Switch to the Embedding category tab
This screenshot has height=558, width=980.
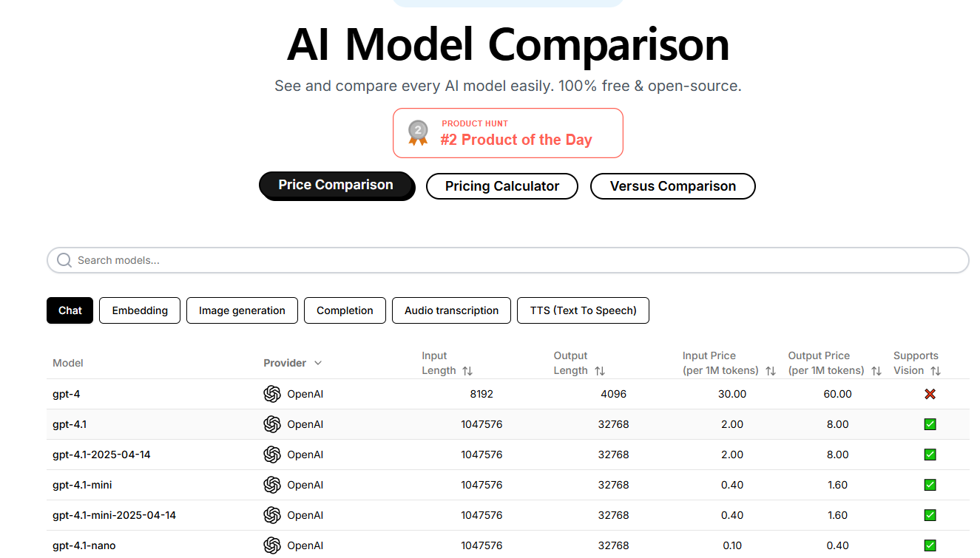[x=140, y=310]
